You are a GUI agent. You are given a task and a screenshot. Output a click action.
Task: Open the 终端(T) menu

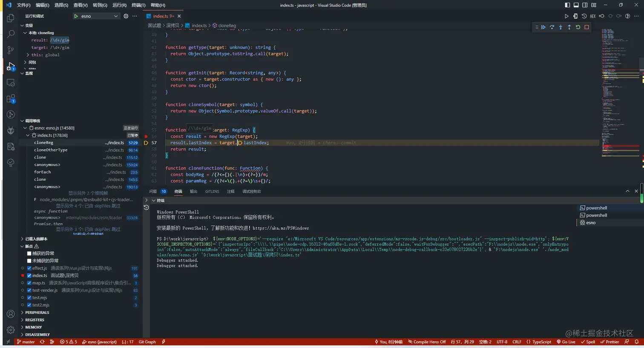[x=138, y=5]
